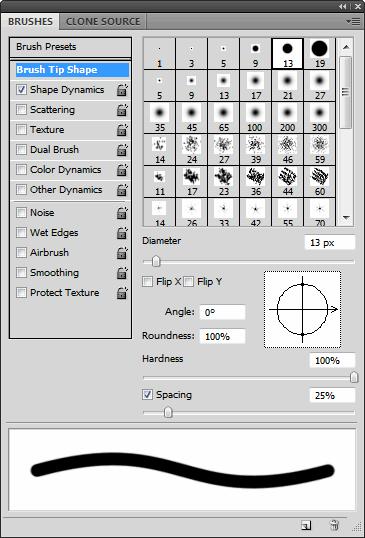The width and height of the screenshot is (365, 538).
Task: Enable the Dual Brush checkbox
Action: click(21, 150)
